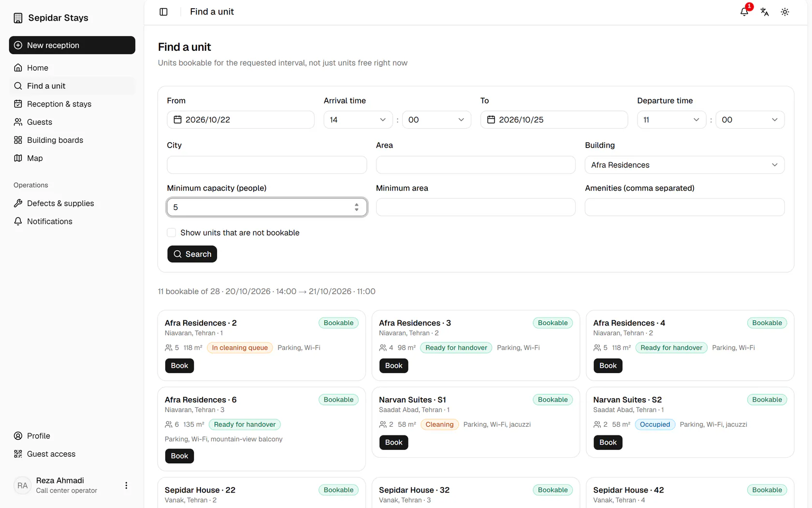The height and width of the screenshot is (508, 812).
Task: Click the Sepidar Stays building logo
Action: [18, 18]
